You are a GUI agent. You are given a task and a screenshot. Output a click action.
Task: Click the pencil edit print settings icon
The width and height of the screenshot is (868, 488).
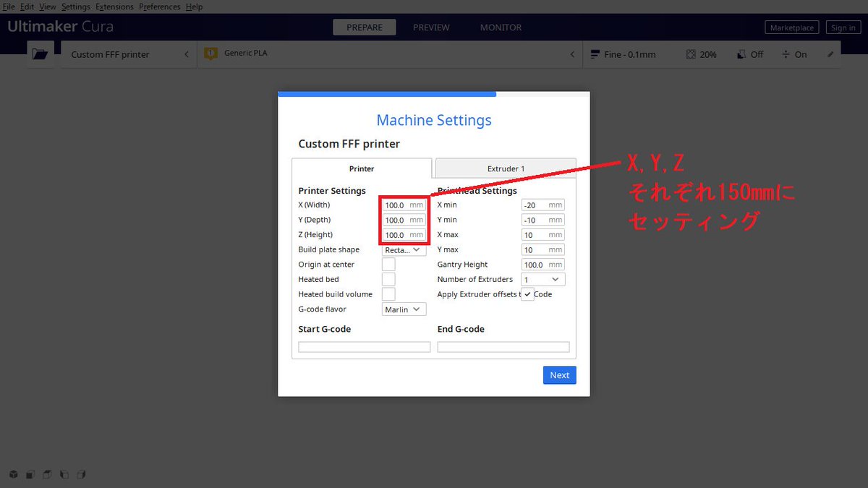pos(830,54)
